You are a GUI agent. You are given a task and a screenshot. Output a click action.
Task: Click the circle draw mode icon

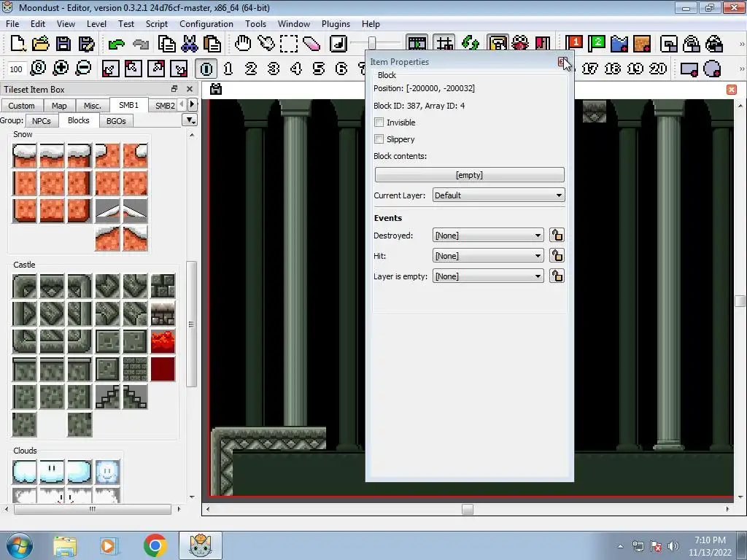[712, 69]
